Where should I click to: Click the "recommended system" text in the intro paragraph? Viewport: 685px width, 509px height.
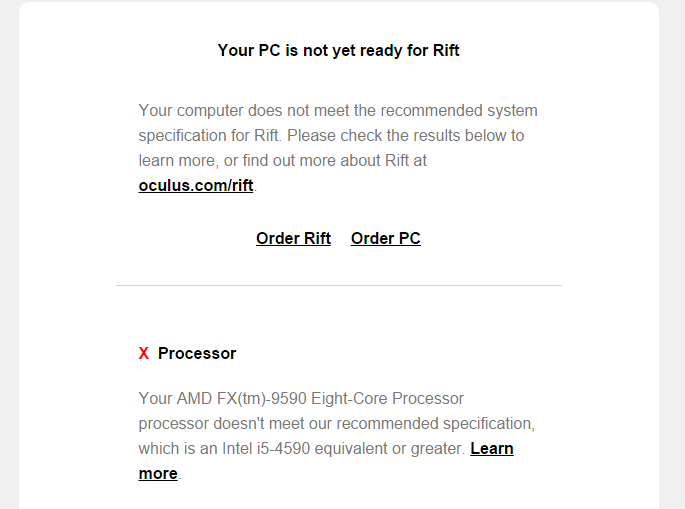click(x=473, y=110)
